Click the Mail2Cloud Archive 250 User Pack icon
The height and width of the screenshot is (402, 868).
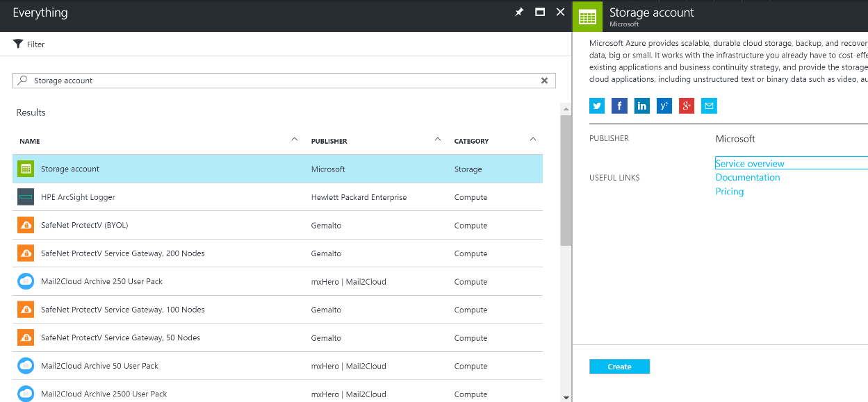(26, 281)
